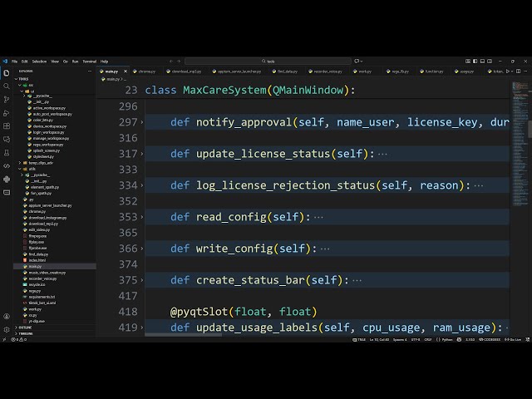Open the errors and warnings problems indicator
The height and width of the screenshot is (399, 532).
(x=18, y=339)
